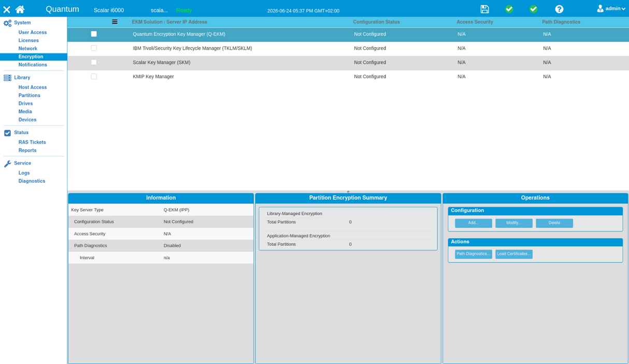The image size is (629, 364).
Task: Open Drives in the sidebar
Action: 26,104
